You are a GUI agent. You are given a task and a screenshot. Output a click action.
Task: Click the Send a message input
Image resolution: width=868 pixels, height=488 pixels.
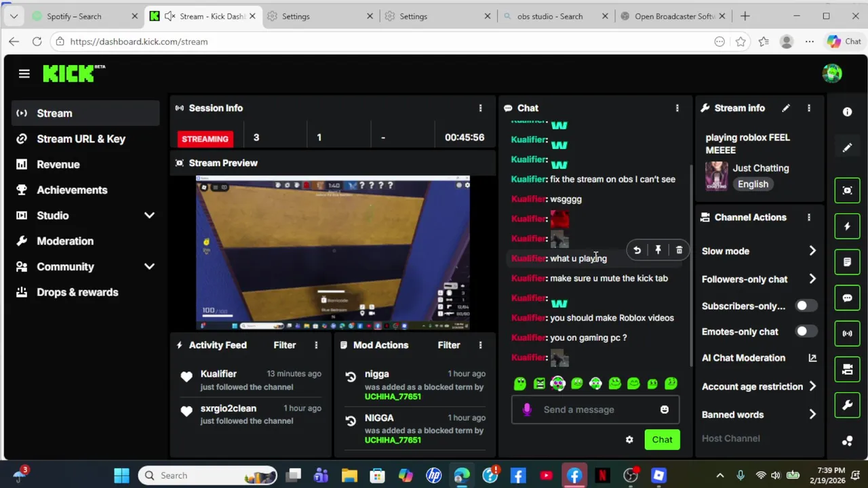[595, 409]
